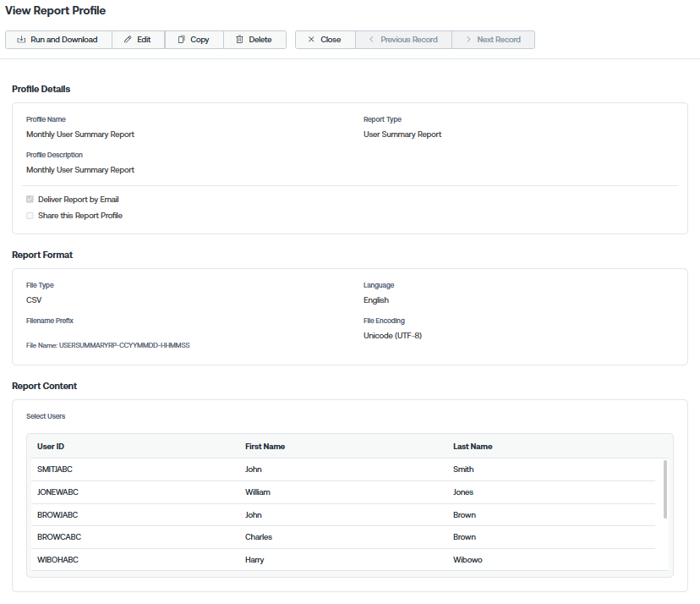The width and height of the screenshot is (700, 604).
Task: Click the Profile Name value Monthly User Summary Report
Action: pos(80,135)
